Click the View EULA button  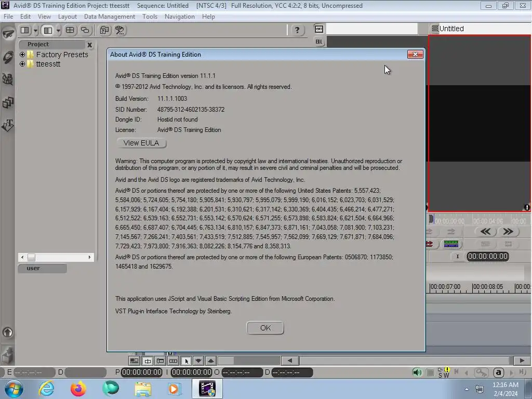tap(141, 143)
